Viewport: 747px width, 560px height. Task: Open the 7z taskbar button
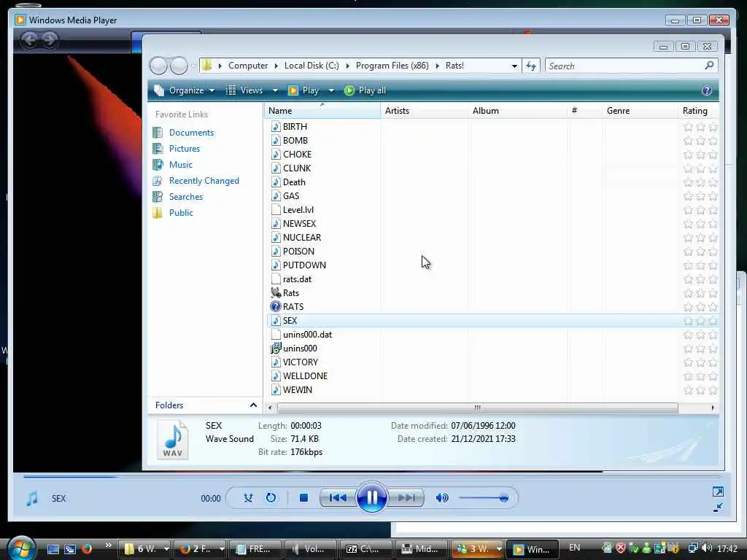point(365,549)
